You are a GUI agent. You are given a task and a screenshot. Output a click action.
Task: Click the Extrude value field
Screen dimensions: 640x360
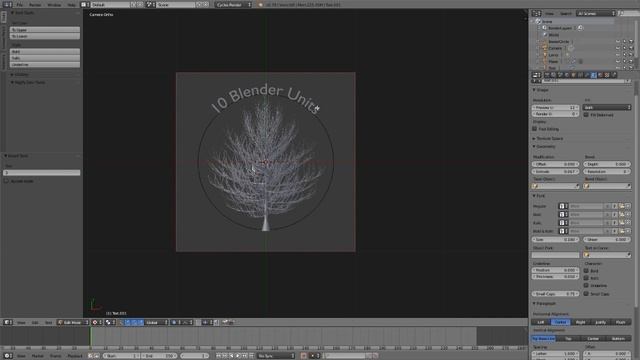tap(556, 171)
